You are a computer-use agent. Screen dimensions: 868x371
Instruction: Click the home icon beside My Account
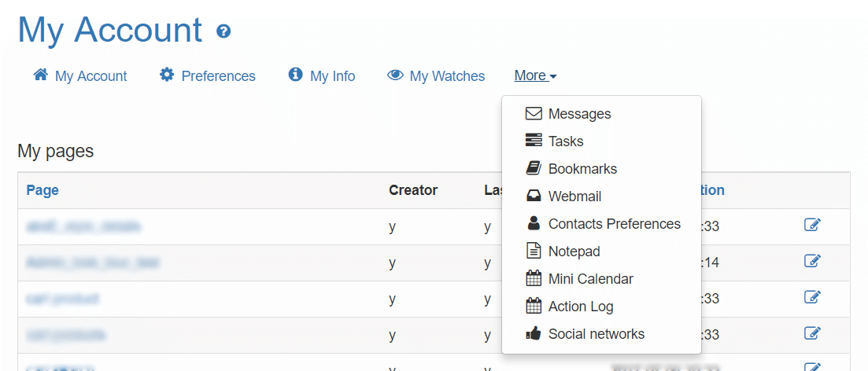pos(40,75)
